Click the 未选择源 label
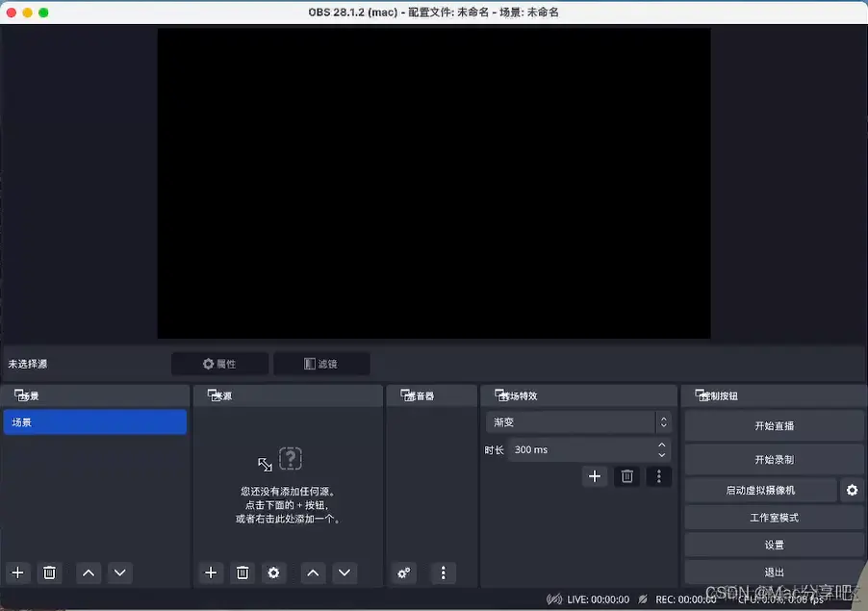The width and height of the screenshot is (868, 611). [x=28, y=364]
